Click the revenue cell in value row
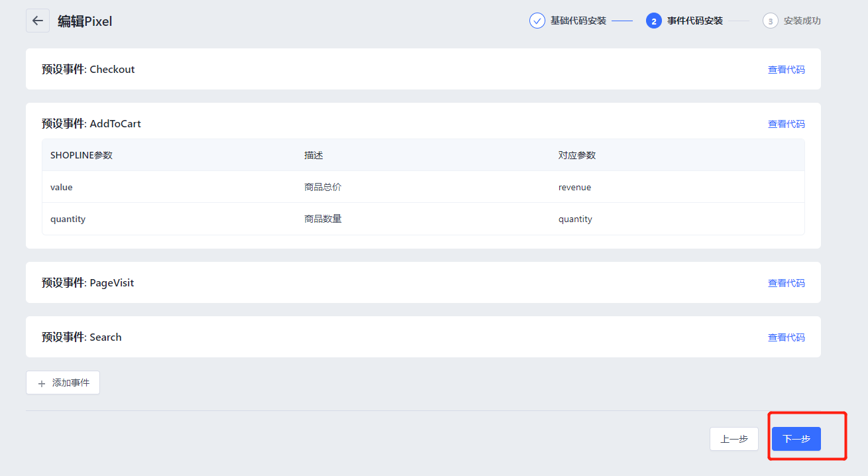This screenshot has height=476, width=868. click(574, 187)
